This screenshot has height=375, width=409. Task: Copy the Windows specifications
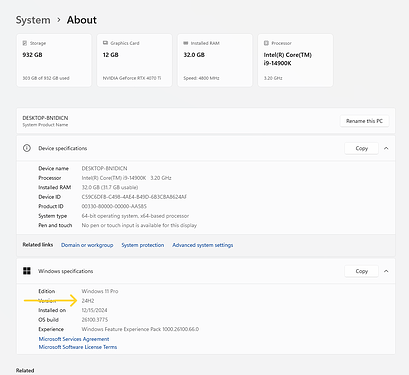pos(361,271)
